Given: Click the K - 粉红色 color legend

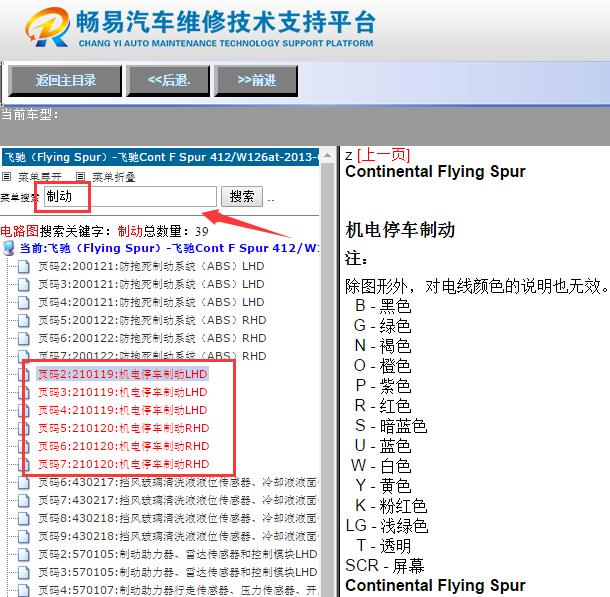Looking at the screenshot, I should 391,506.
